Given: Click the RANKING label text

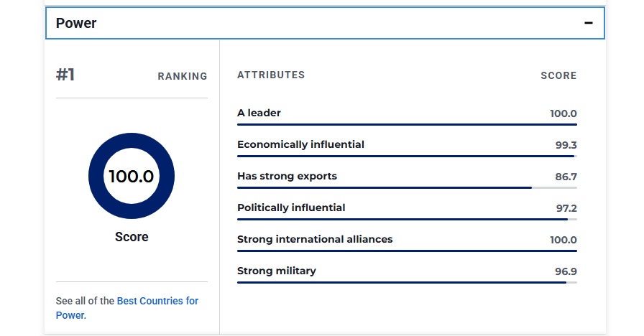Looking at the screenshot, I should tap(182, 76).
